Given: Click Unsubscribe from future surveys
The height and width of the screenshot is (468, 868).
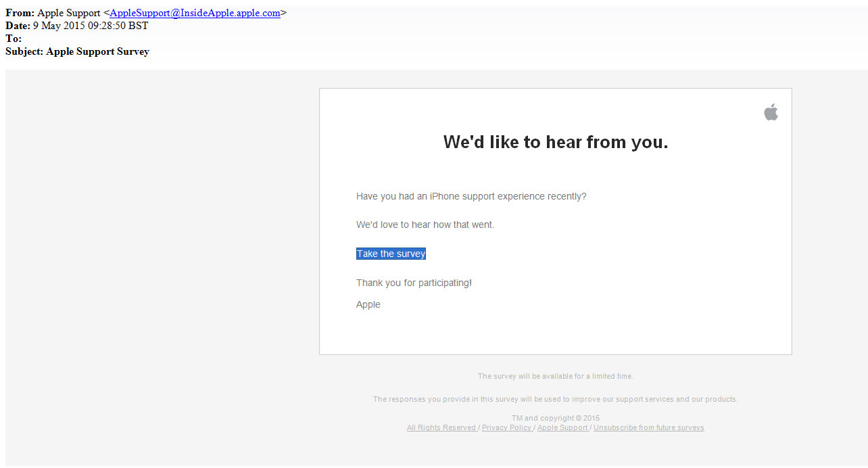Looking at the screenshot, I should coord(649,427).
